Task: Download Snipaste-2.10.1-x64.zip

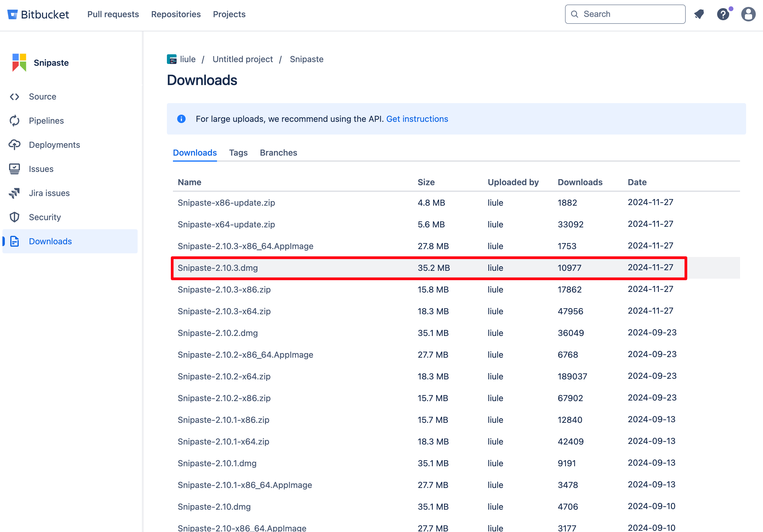Action: click(x=224, y=442)
